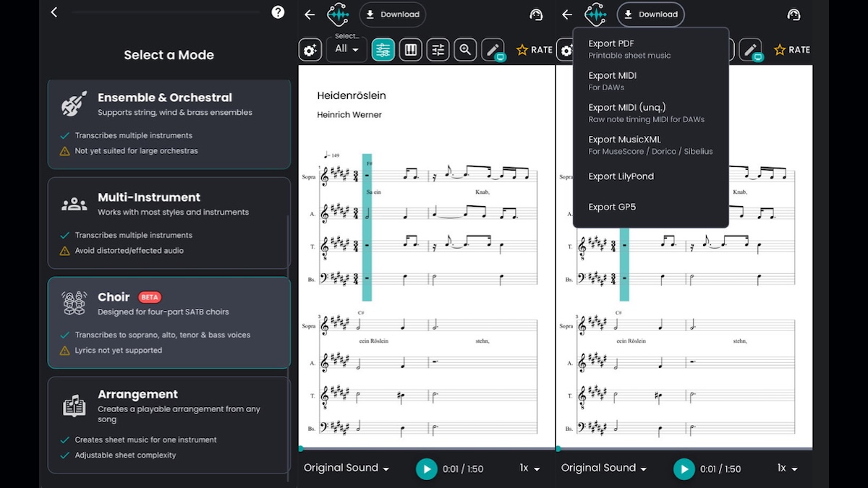Collapse the Download menu in the right panel
The width and height of the screenshot is (868, 488).
[x=651, y=14]
